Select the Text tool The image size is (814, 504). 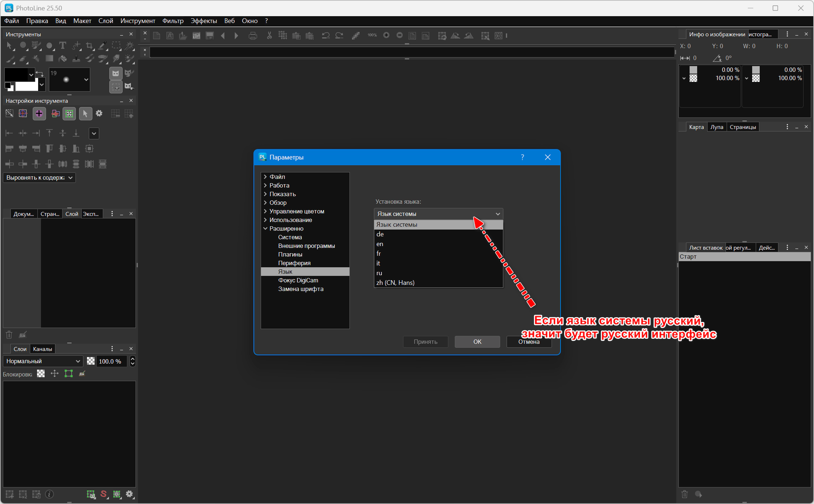[63, 46]
